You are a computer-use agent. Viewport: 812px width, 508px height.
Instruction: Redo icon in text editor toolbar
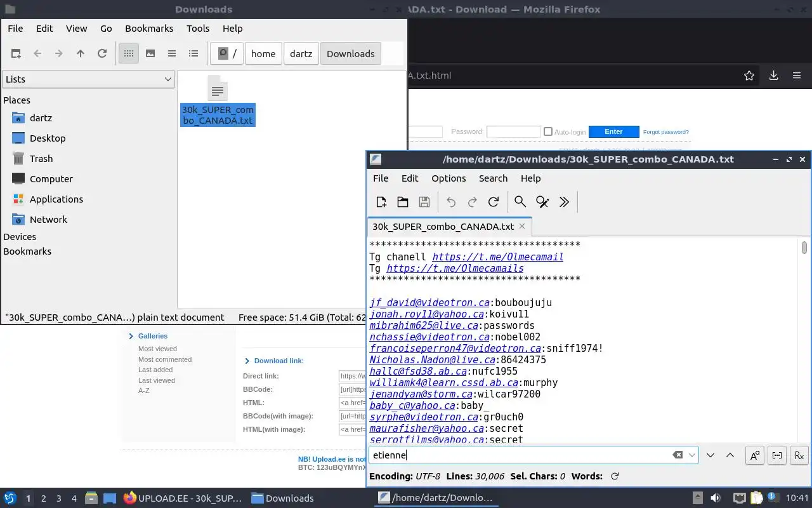[x=472, y=202]
